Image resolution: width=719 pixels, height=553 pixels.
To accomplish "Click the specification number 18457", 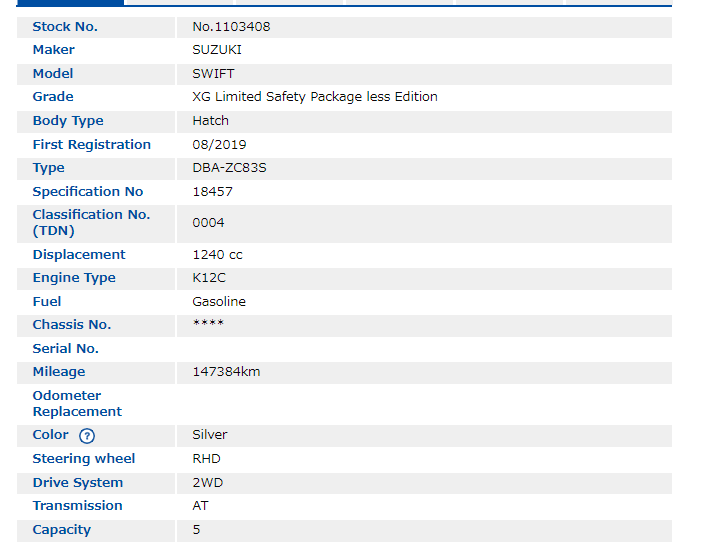I will click(212, 192).
